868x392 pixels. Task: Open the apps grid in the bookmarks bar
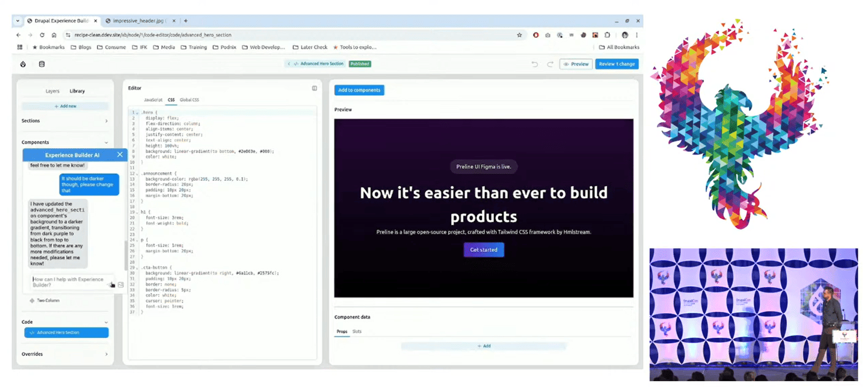tap(20, 47)
